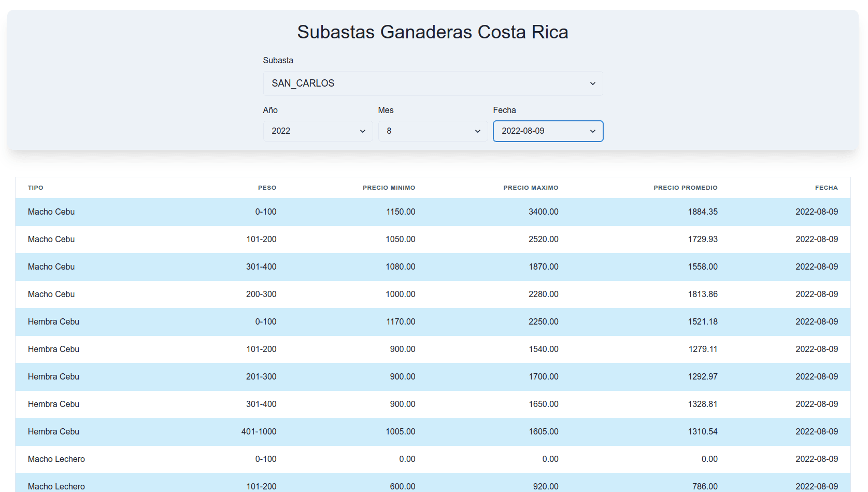Select the Hembra Cebu 401-1000 row
This screenshot has width=868, height=492.
coord(433,432)
